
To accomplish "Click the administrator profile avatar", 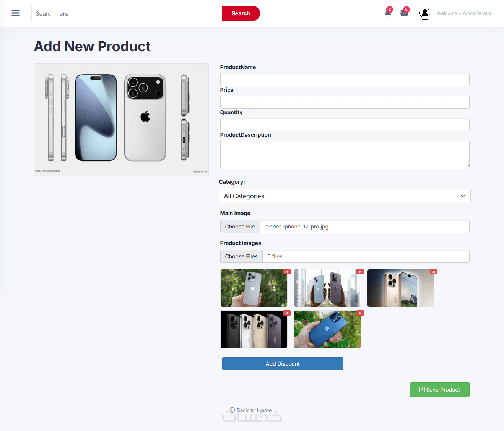I will point(425,13).
